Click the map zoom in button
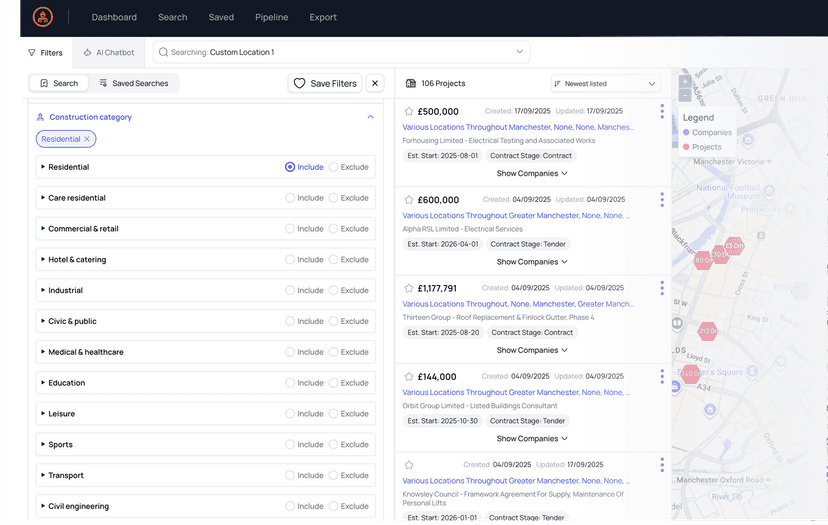Image resolution: width=828 pixels, height=525 pixels. point(684,81)
